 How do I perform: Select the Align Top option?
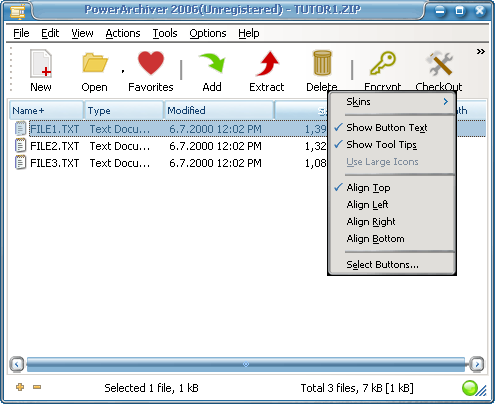pos(392,188)
